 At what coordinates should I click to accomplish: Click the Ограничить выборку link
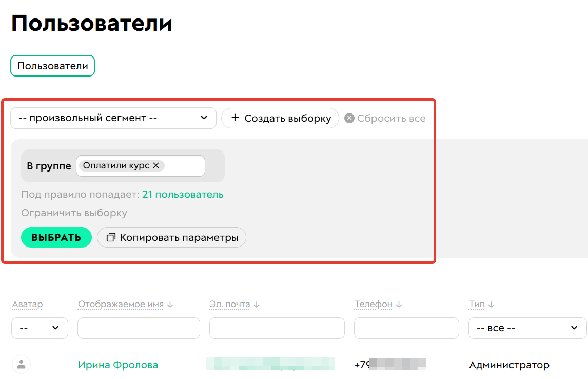74,213
